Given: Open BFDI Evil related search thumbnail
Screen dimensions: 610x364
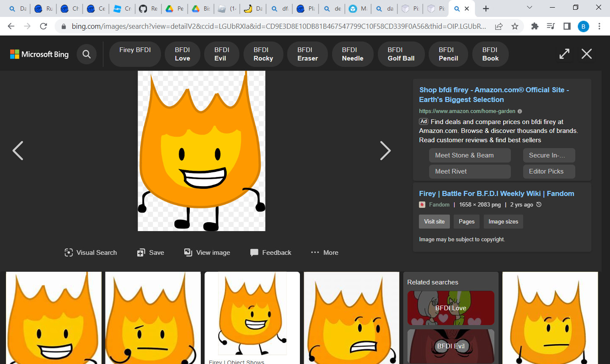Looking at the screenshot, I should [x=451, y=346].
